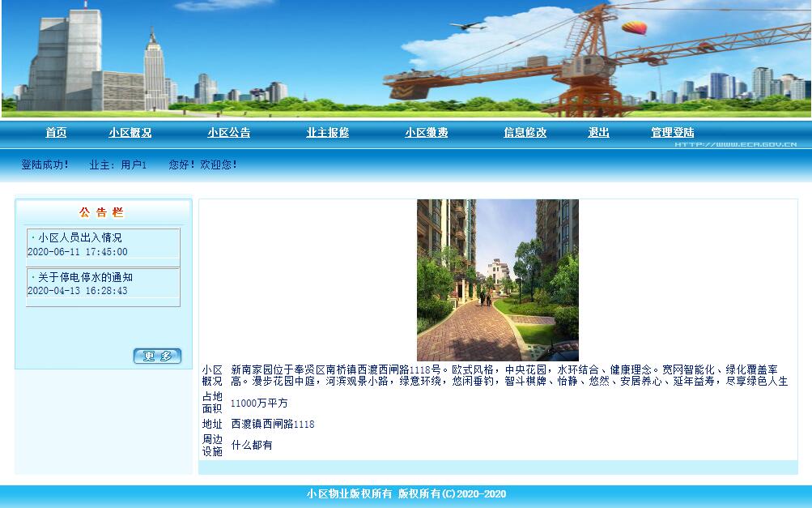Click the 更多 button in the notice board
The height and width of the screenshot is (508, 812).
click(157, 356)
